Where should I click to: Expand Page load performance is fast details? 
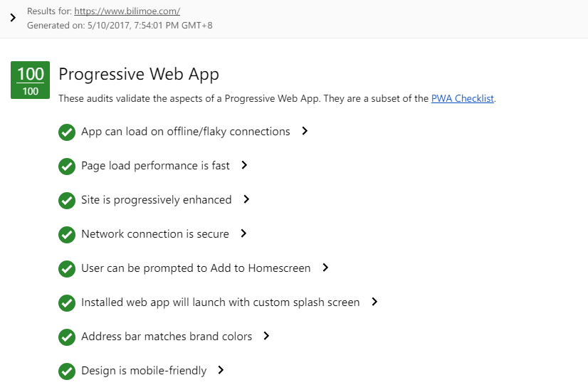(x=244, y=165)
